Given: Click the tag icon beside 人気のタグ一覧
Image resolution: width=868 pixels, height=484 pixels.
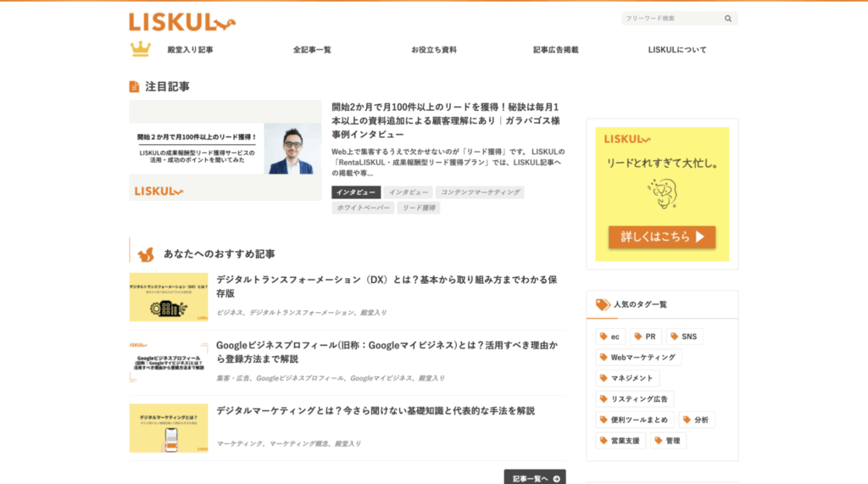Looking at the screenshot, I should [x=603, y=304].
